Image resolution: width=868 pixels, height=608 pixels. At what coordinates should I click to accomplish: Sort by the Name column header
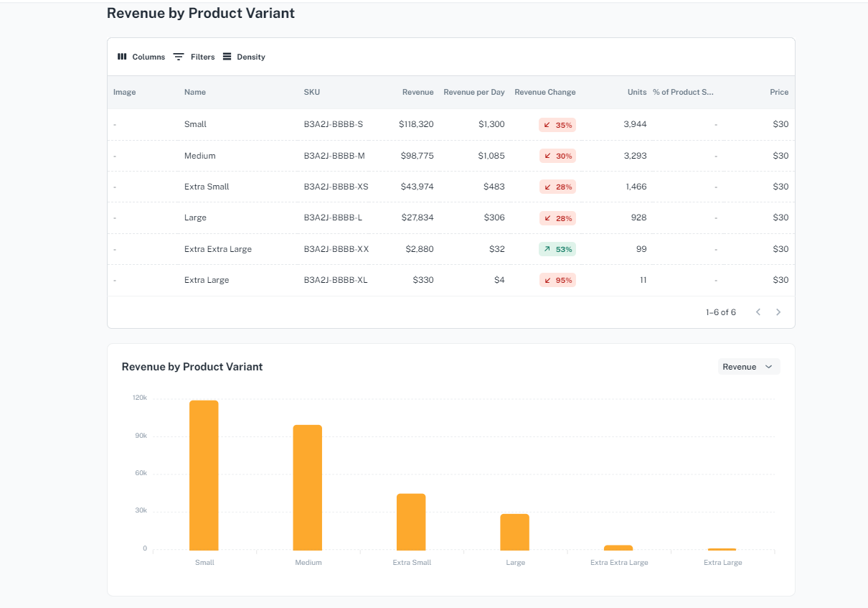tap(195, 92)
